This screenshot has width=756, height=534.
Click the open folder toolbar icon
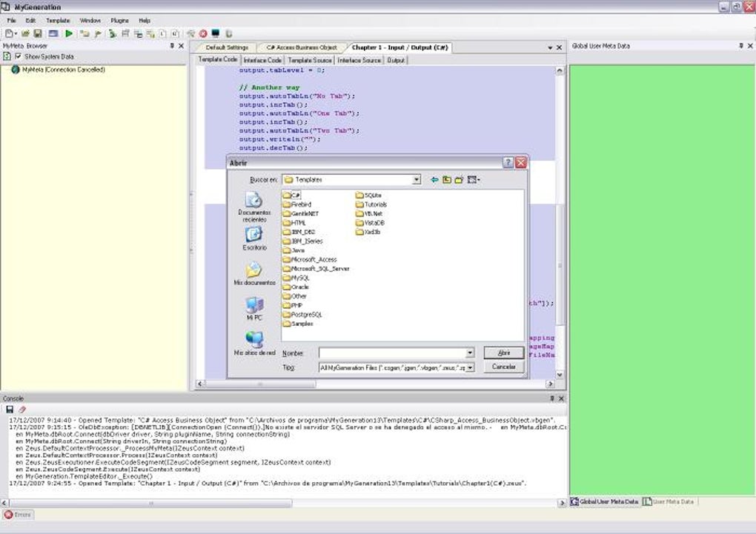(25, 33)
